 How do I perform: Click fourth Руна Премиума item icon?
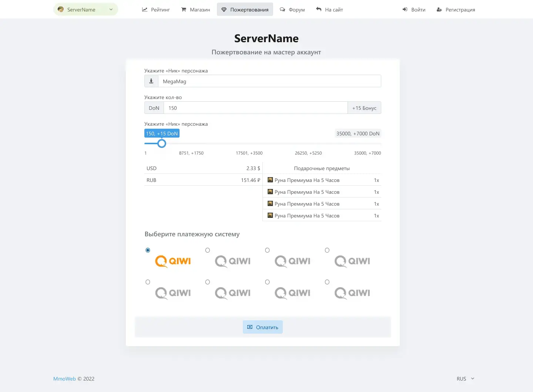270,215
